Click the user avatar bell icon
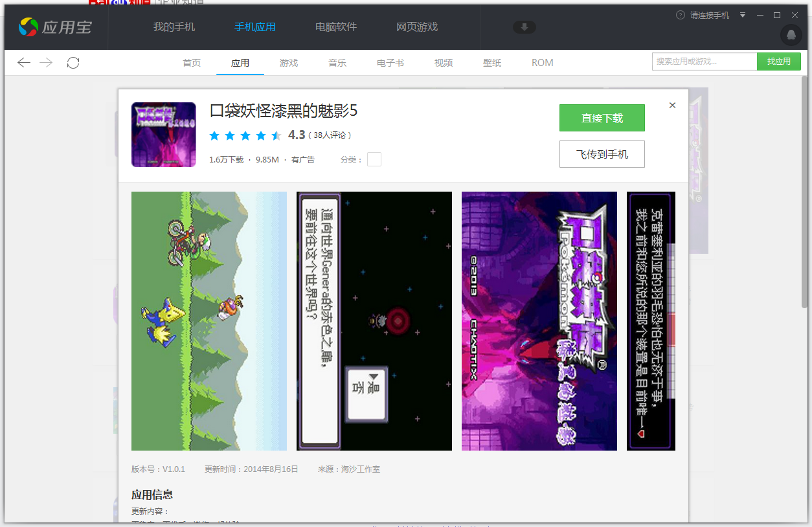812x527 pixels. (791, 34)
